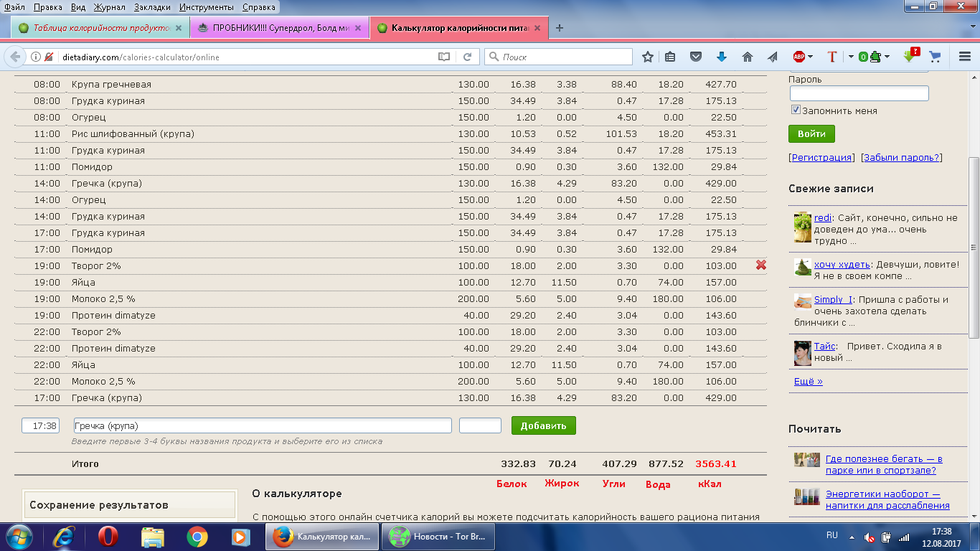Go to the browser home page
The image size is (980, 551).
point(747,57)
